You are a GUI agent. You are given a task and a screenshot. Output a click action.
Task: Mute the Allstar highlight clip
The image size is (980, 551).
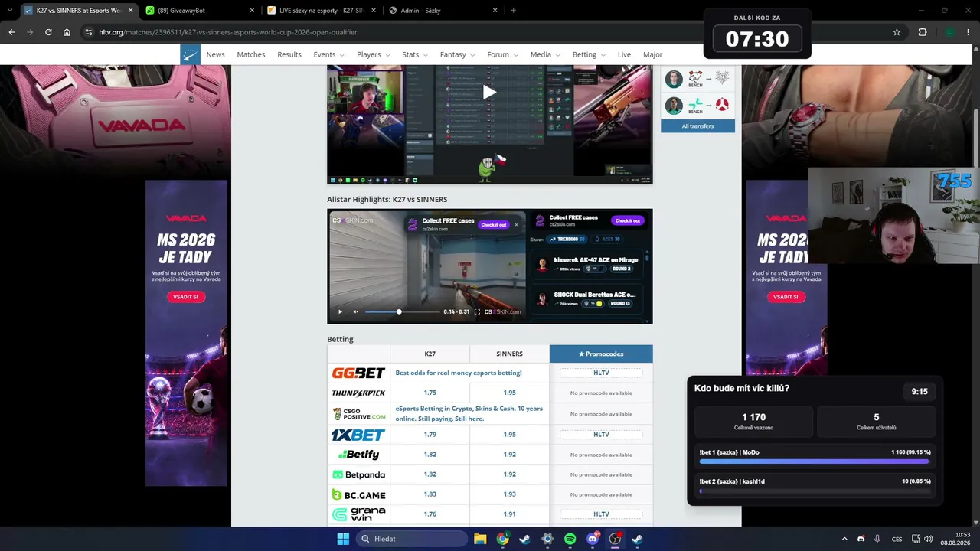point(355,311)
